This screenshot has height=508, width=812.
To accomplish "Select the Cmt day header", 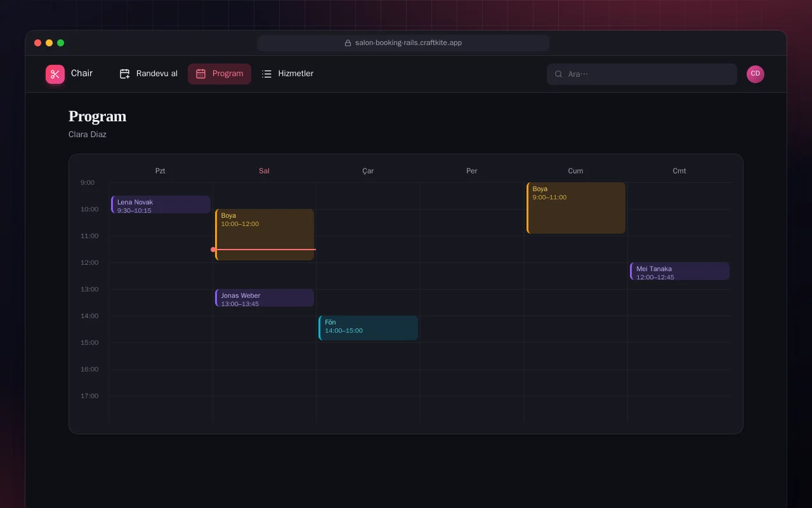I will coord(679,171).
